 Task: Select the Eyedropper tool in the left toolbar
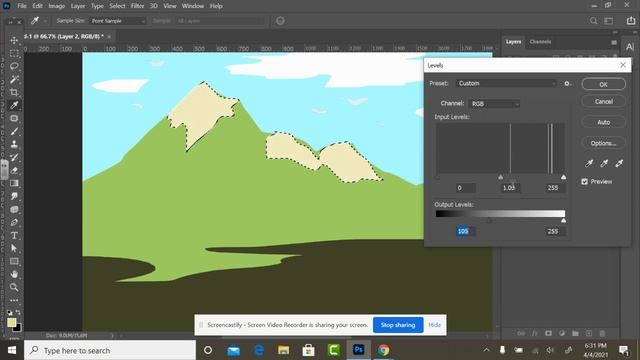click(14, 105)
